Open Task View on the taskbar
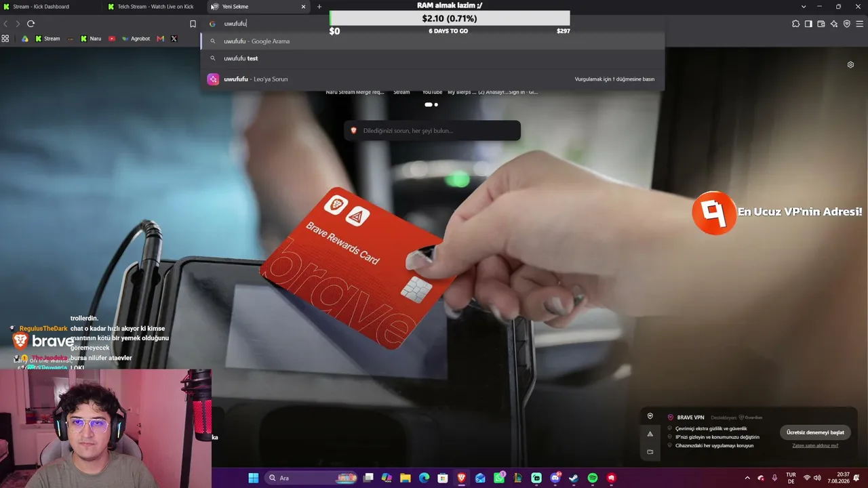 point(368,478)
